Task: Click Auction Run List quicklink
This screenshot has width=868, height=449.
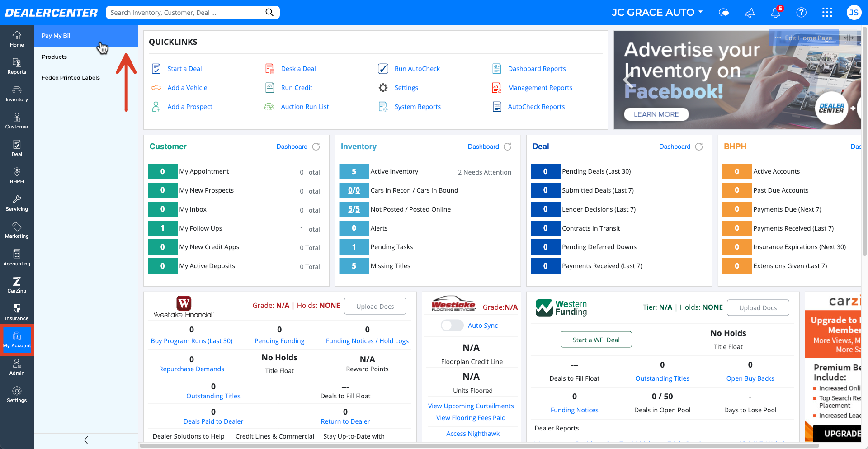Action: [x=305, y=107]
